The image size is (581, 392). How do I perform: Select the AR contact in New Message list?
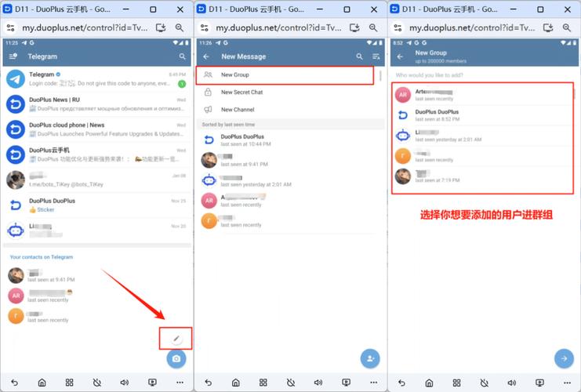point(290,201)
